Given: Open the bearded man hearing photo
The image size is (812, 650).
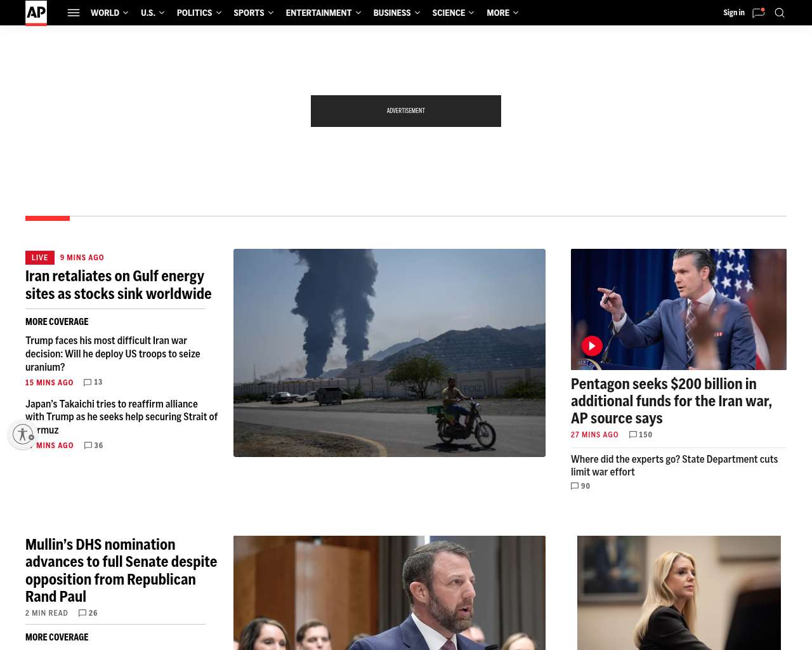Looking at the screenshot, I should click(x=390, y=593).
